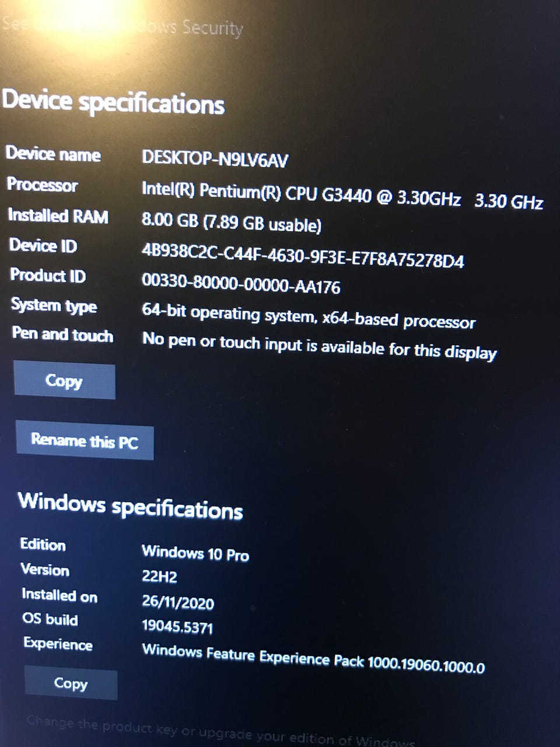This screenshot has height=747, width=560.
Task: Click the 22H2 version value
Action: pos(159,577)
